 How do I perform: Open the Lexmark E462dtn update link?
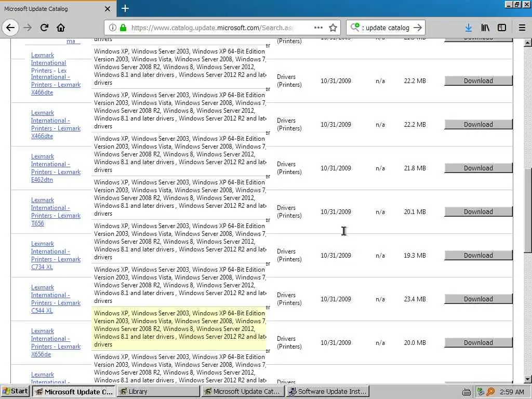56,168
